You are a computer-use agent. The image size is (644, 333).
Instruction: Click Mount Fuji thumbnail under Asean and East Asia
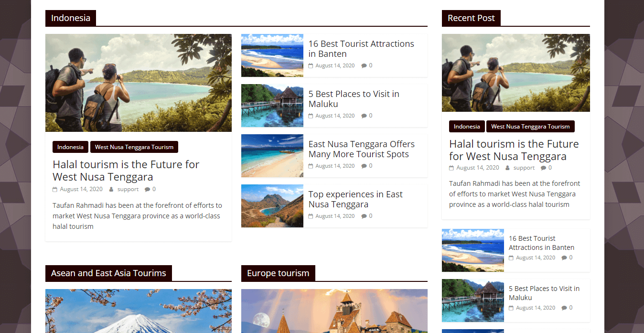(139, 311)
